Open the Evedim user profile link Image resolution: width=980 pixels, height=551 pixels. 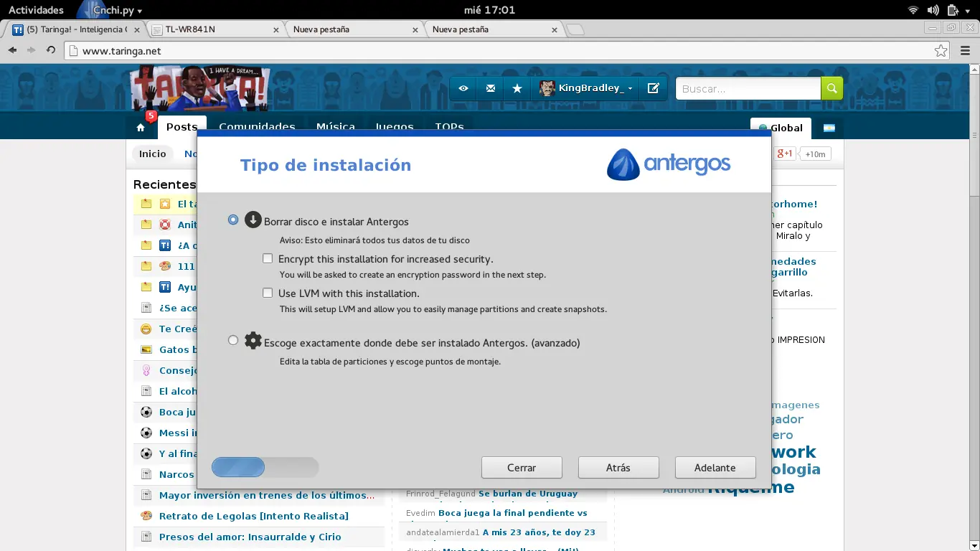coord(420,513)
